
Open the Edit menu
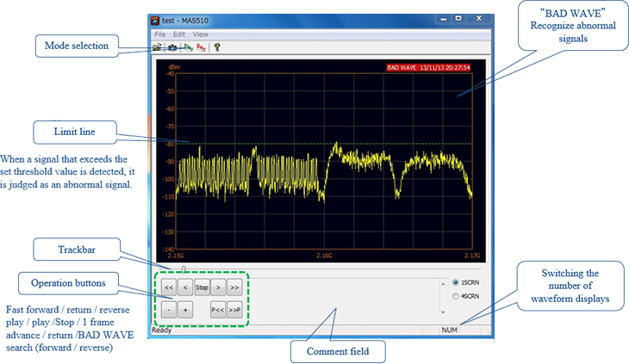pyautogui.click(x=179, y=34)
